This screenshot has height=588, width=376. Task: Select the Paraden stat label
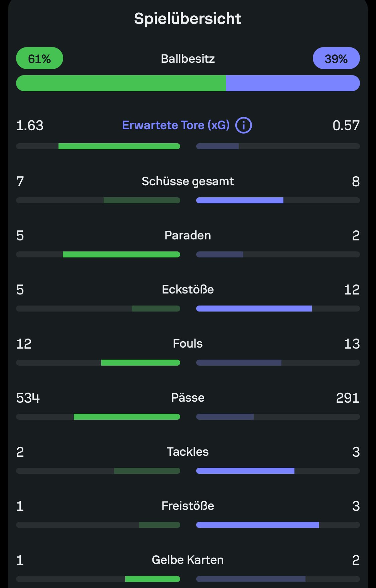point(187,235)
